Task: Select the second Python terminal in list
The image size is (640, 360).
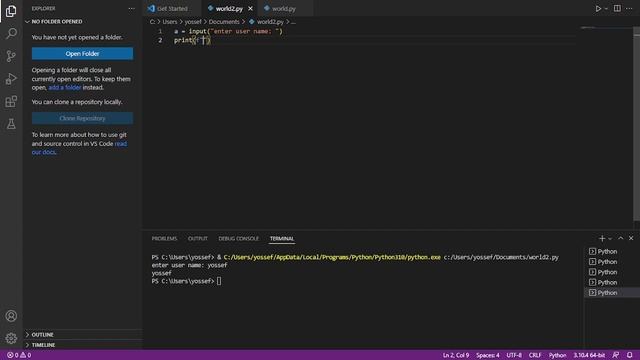Action: pos(611,262)
